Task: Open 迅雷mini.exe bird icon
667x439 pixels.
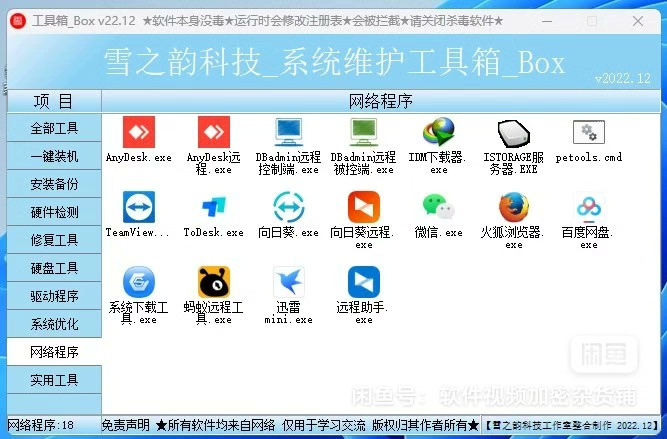Action: click(x=288, y=282)
